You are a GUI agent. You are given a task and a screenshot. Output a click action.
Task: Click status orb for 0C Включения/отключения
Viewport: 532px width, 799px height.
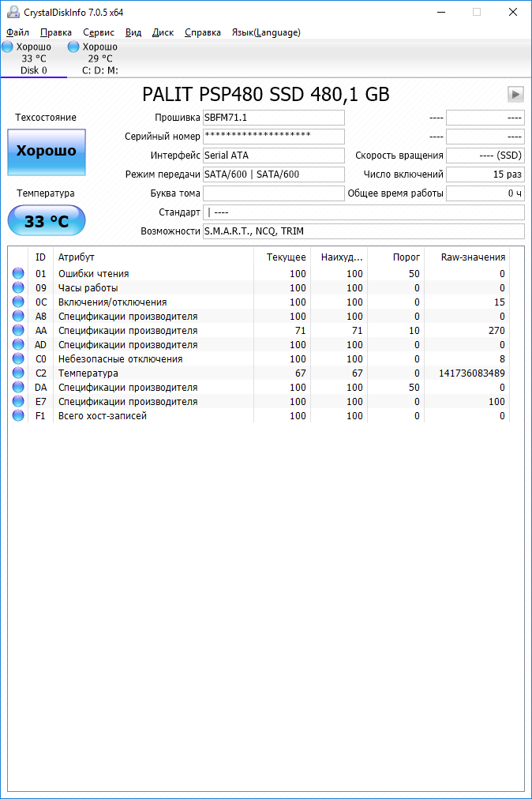point(18,302)
